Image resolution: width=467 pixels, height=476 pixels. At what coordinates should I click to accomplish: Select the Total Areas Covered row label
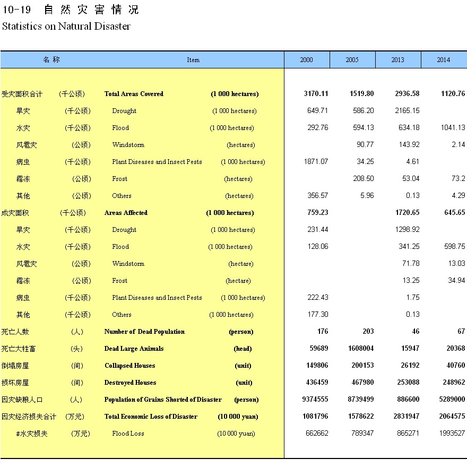(134, 94)
